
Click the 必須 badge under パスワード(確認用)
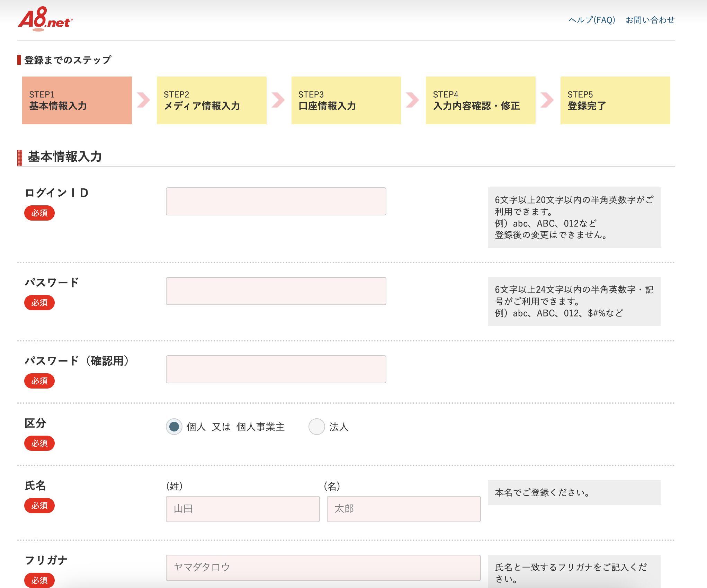click(39, 381)
